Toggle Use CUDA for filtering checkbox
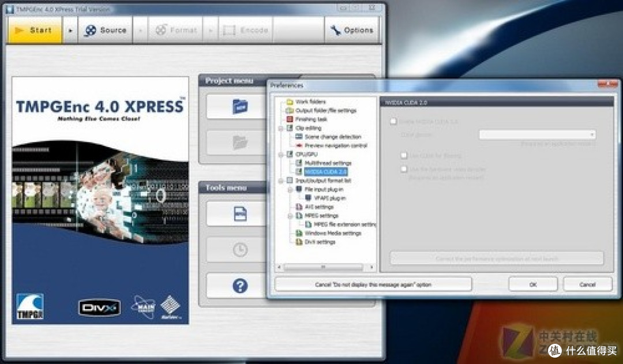The height and width of the screenshot is (364, 623). 404,155
